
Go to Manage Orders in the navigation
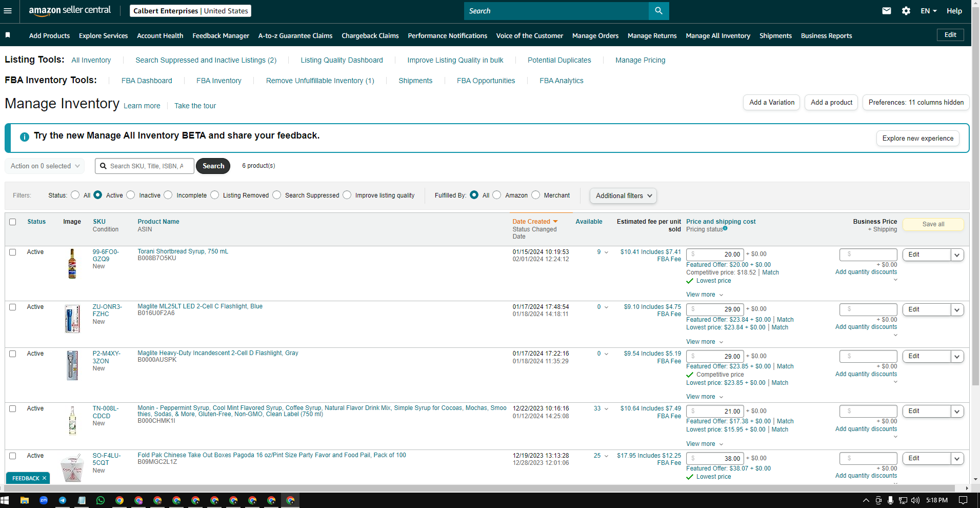(595, 36)
